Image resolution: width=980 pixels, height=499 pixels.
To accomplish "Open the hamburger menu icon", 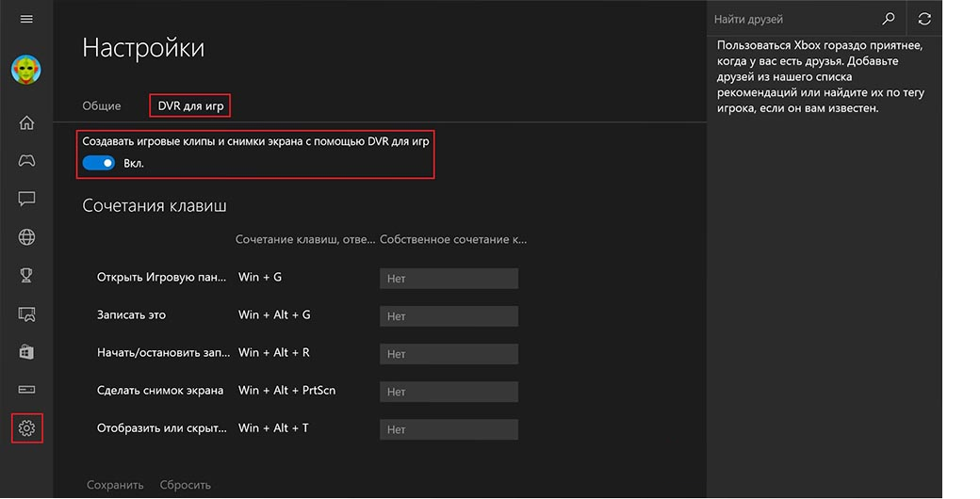I will pos(26,19).
